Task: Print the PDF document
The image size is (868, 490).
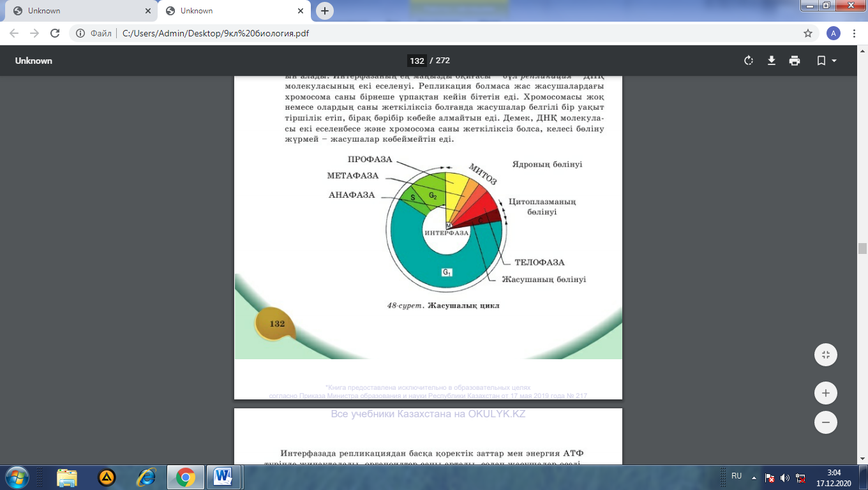Action: click(795, 61)
